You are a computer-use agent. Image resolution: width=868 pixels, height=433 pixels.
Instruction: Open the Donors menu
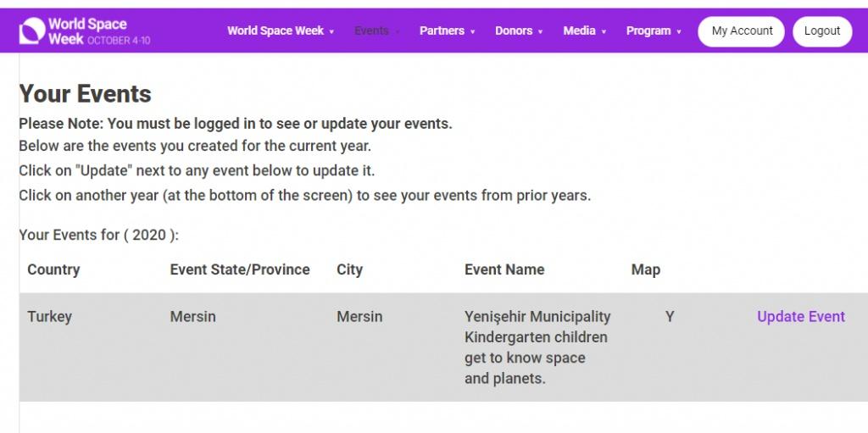[x=514, y=31]
